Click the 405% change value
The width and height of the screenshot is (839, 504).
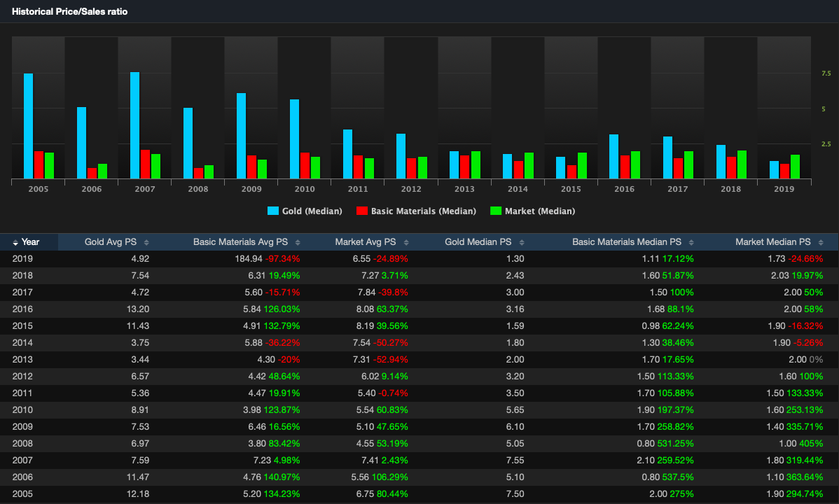[811, 444]
